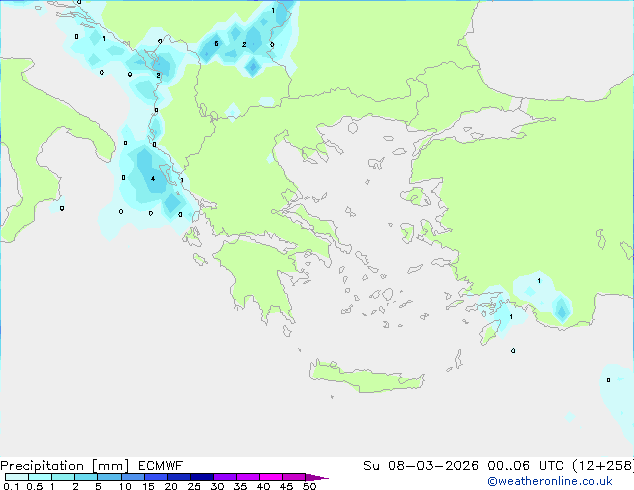
Task: Pick the 20–25 mm legend color box
Action: point(179,477)
